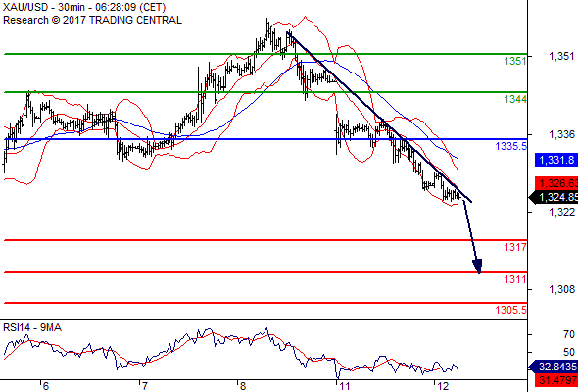Image resolution: width=578 pixels, height=392 pixels.
Task: Click the red 31.4797 RSI value tag
Action: 556,380
